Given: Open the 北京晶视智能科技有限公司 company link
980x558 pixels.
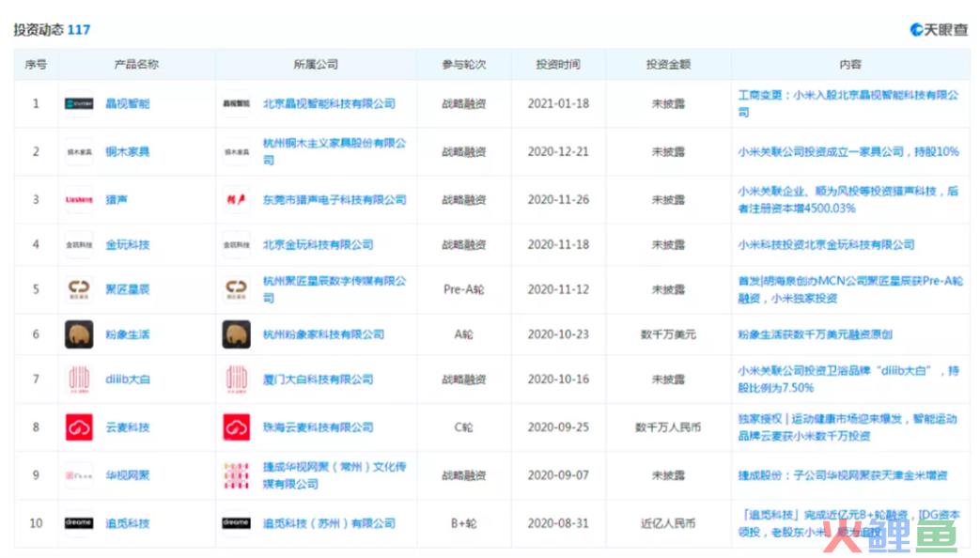Looking at the screenshot, I should 329,103.
